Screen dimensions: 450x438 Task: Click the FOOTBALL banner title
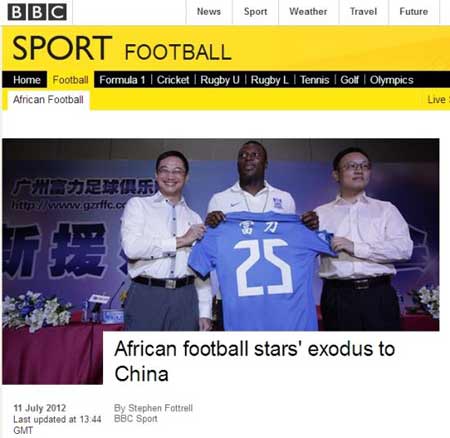(178, 52)
